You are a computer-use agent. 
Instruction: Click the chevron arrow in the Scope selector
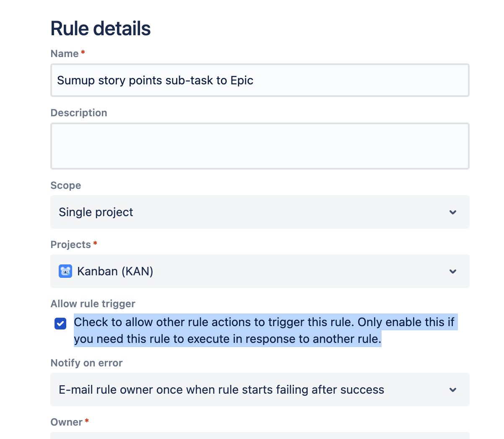tap(452, 212)
